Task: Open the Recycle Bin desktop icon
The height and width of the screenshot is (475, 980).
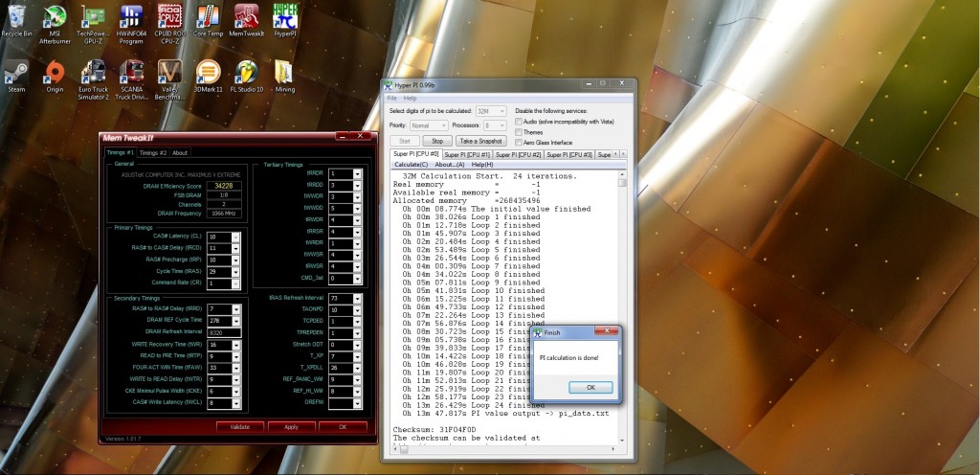Action: click(x=16, y=21)
